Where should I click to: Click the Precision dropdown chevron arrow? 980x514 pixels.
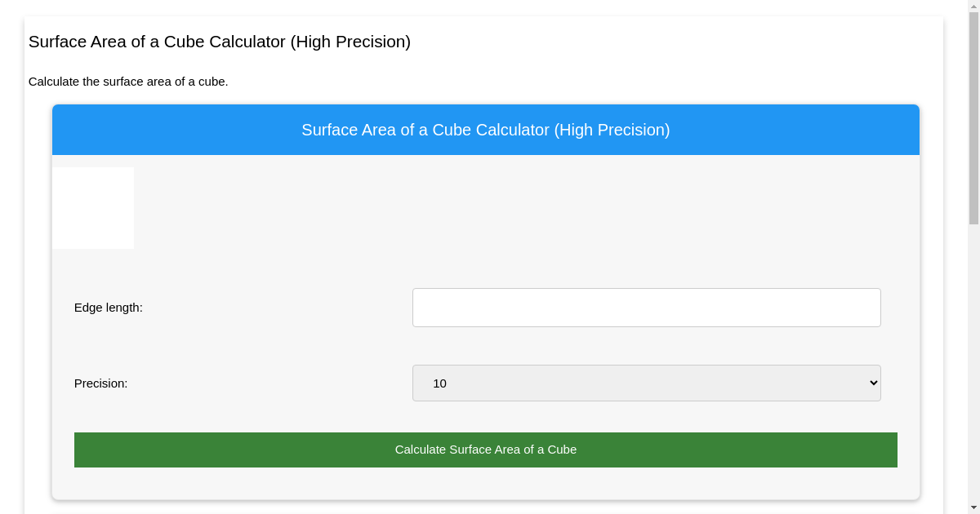(870, 383)
